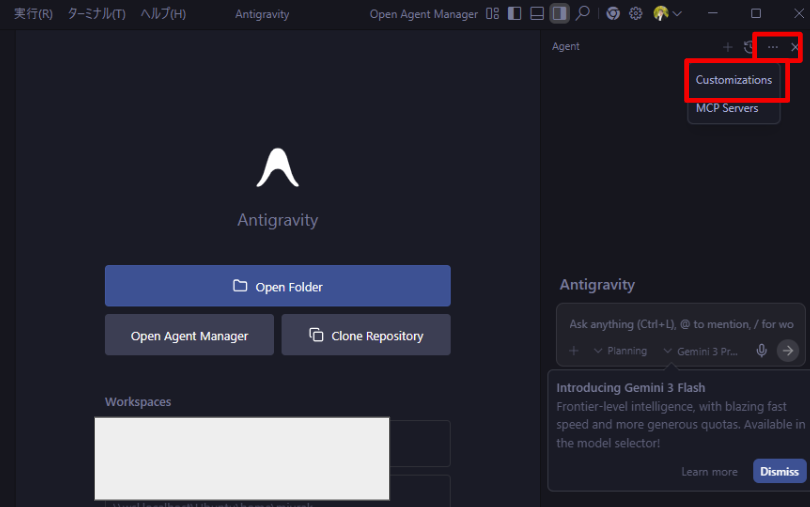Click the three-dots more options icon

coord(772,47)
